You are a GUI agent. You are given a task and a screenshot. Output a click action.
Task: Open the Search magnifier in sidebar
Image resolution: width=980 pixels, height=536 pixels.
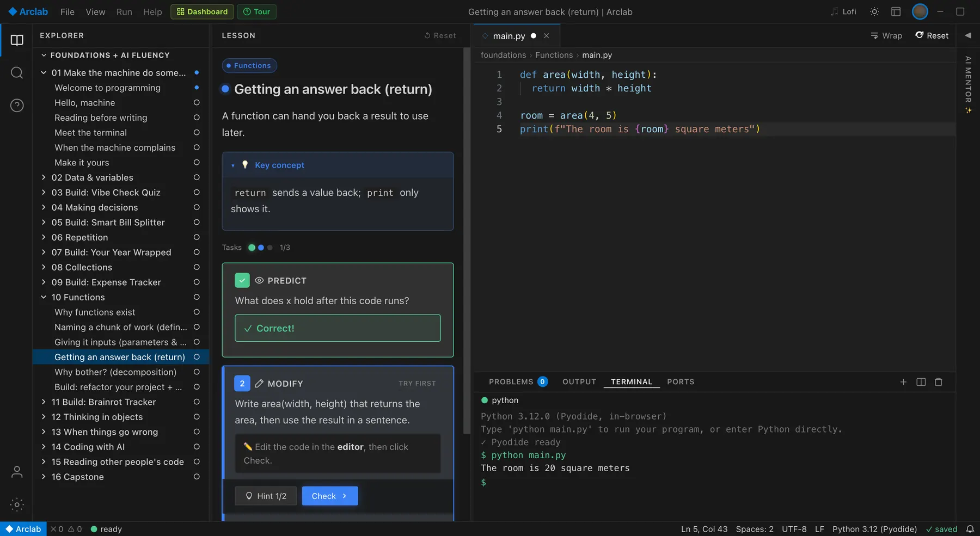coord(17,73)
